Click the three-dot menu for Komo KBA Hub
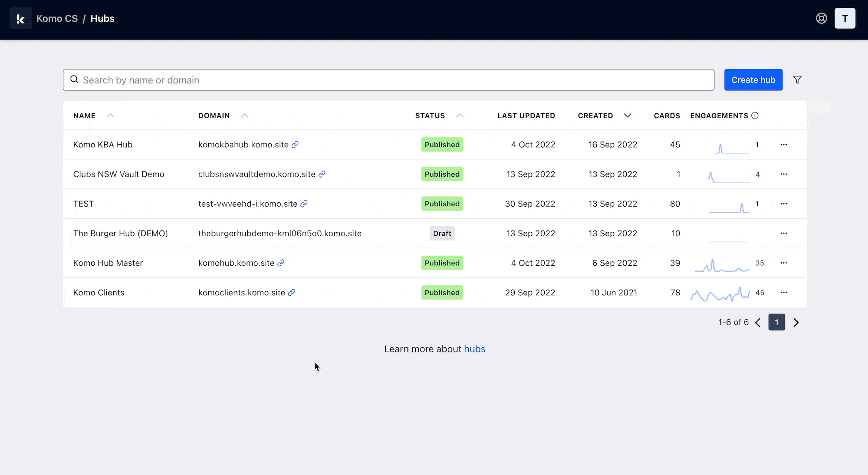This screenshot has width=868, height=475. tap(784, 145)
